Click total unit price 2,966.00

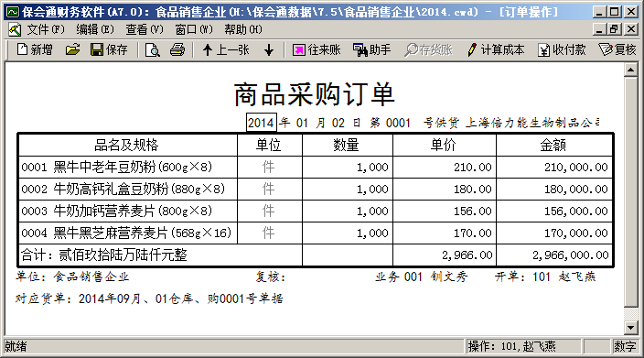click(445, 255)
